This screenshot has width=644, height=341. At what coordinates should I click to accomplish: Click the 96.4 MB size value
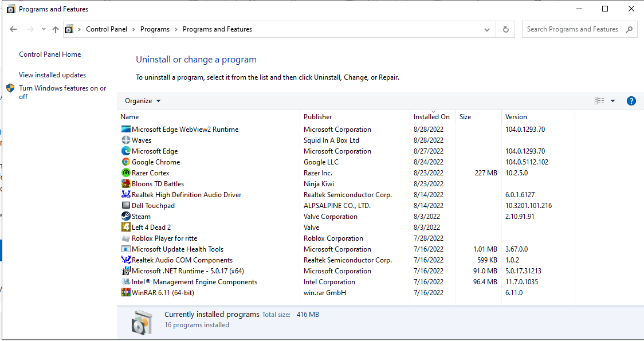coord(485,282)
